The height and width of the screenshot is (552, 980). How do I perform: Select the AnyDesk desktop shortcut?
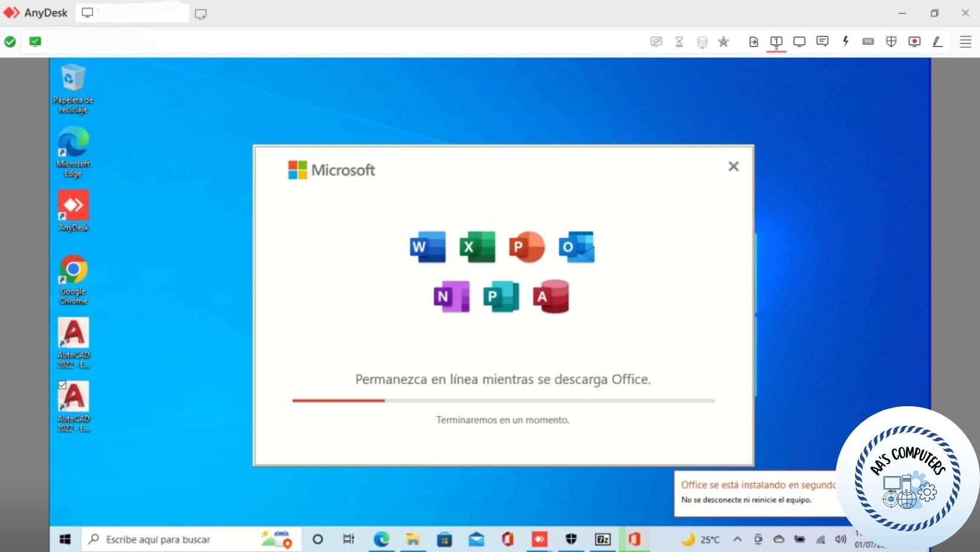click(x=73, y=211)
